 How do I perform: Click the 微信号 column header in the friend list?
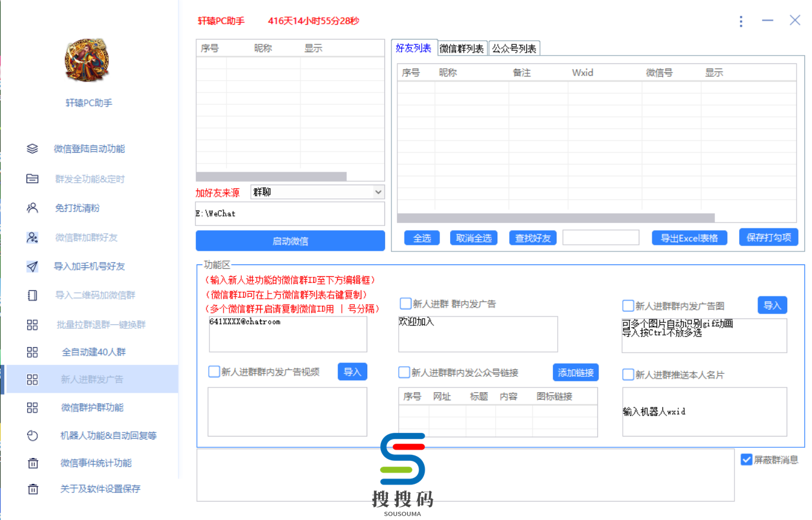tap(659, 72)
